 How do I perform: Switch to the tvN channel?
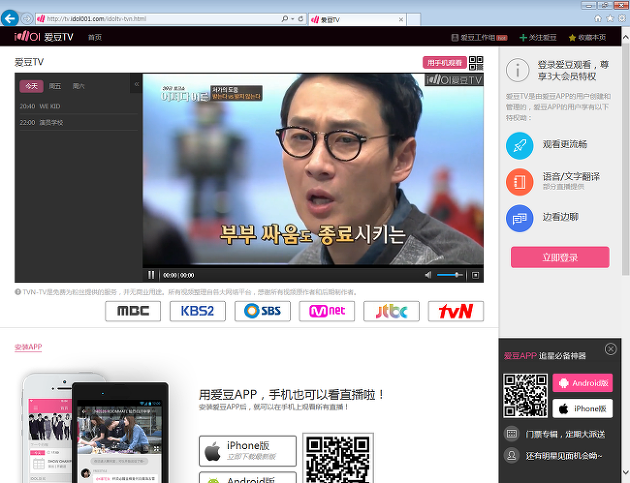(x=456, y=311)
